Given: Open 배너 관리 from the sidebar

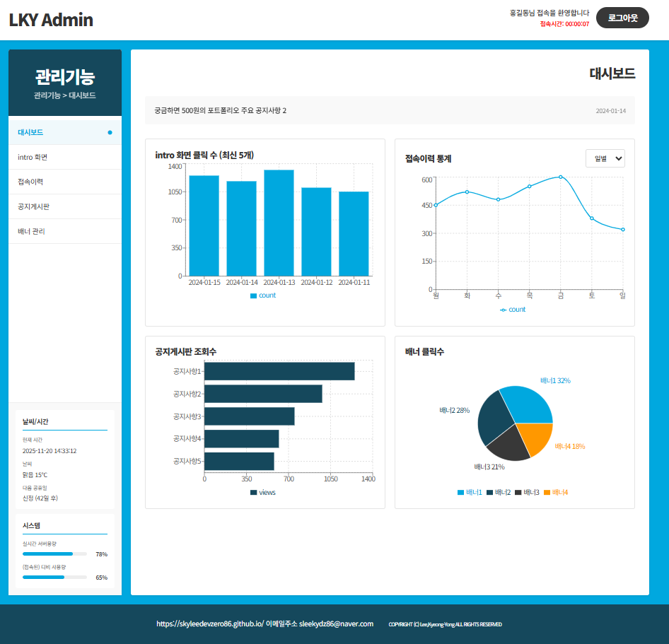Looking at the screenshot, I should coord(31,231).
